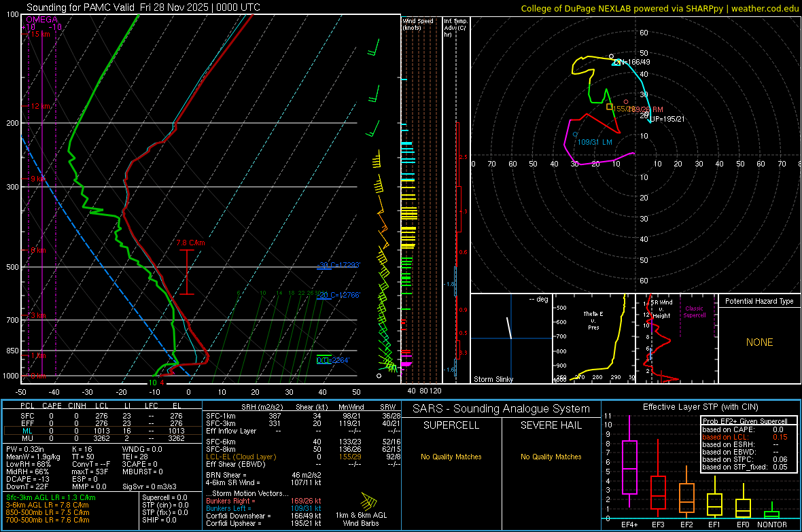Click the Storm Slinky label

(493, 379)
